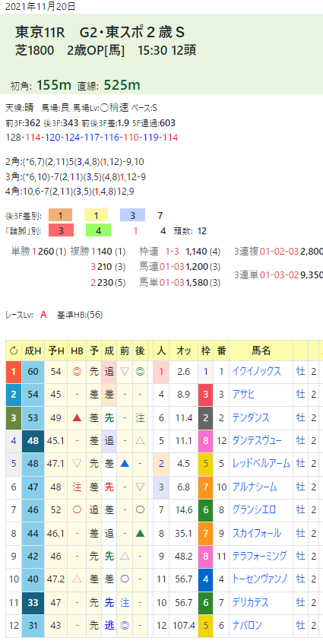Open horse link デリカテス

click(250, 602)
